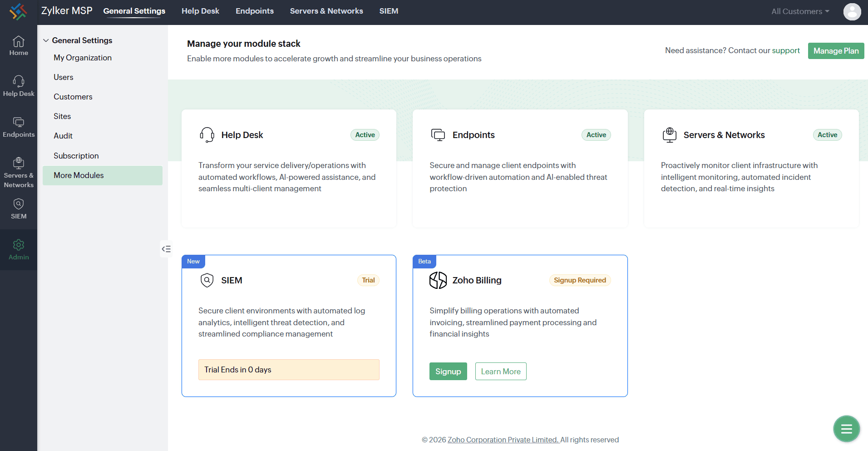
Task: Click the Servers & Networks card globe icon
Action: click(670, 135)
